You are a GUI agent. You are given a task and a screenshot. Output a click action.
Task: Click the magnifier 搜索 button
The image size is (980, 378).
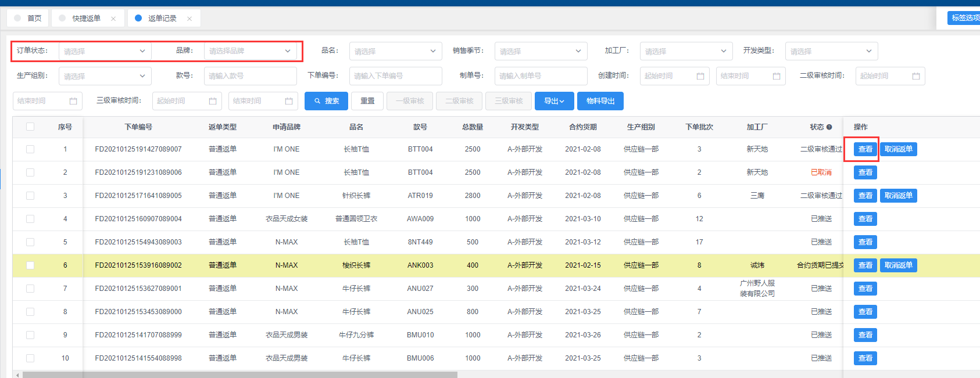pos(326,101)
